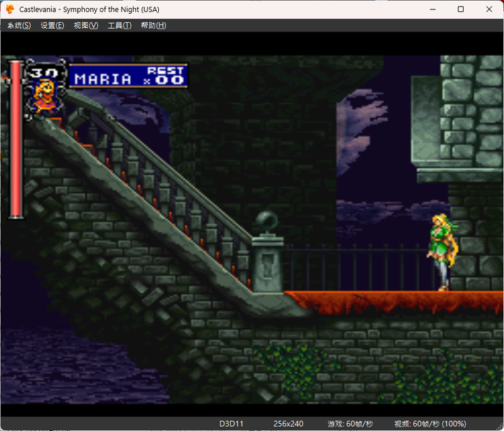The height and width of the screenshot is (431, 504).
Task: Open the 设置(E) menu
Action: [x=52, y=25]
